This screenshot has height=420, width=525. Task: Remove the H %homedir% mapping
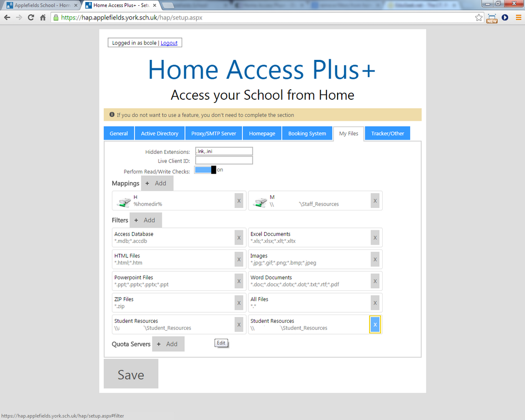[239, 201]
